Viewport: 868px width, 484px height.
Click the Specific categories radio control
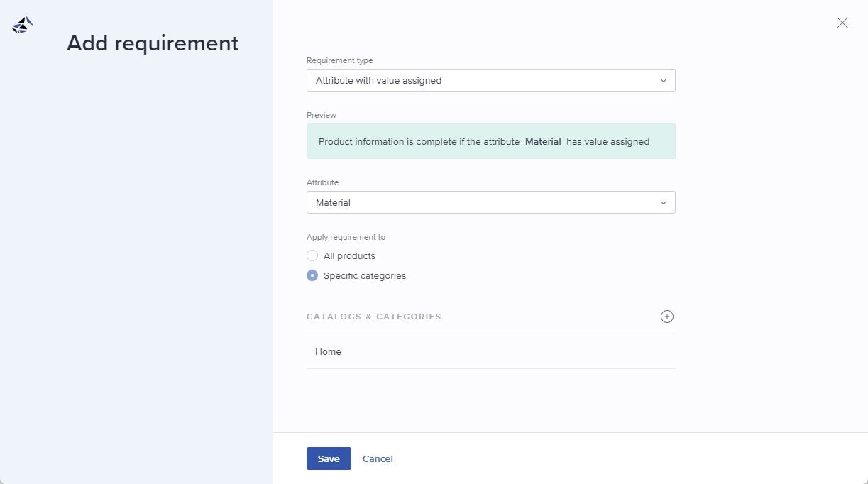tap(312, 275)
